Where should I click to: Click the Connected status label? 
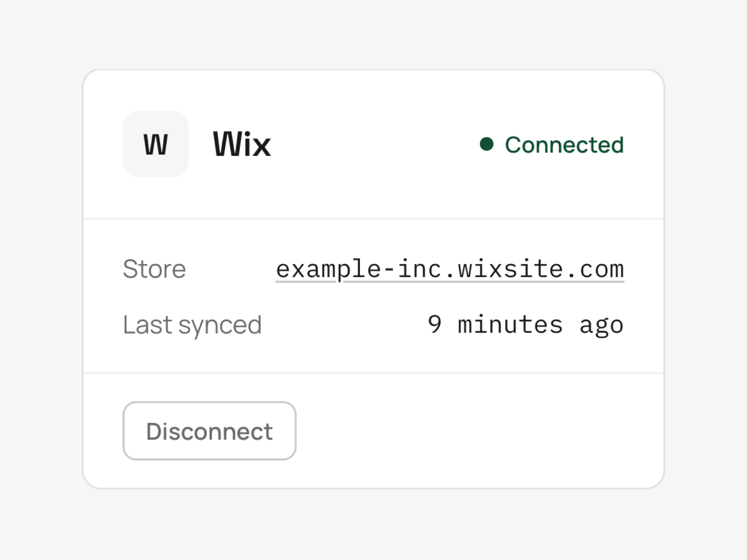point(564,144)
